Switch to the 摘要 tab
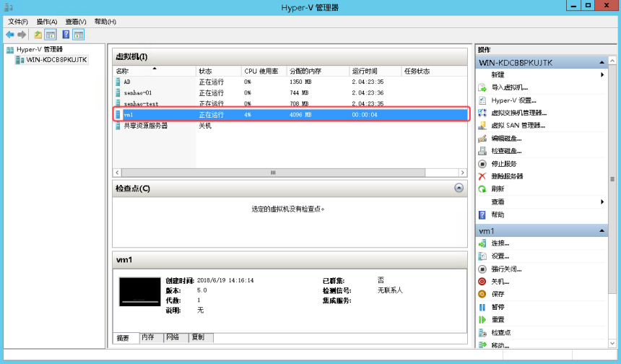 tap(126, 338)
